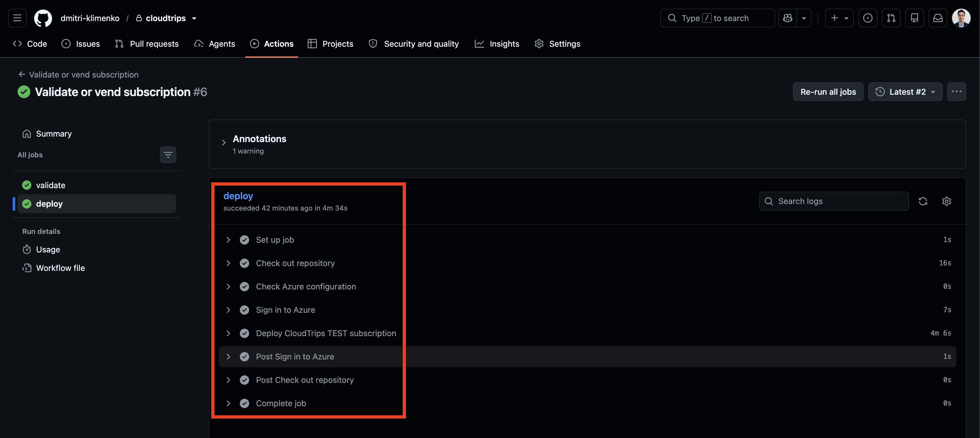Click the filter jobs icon button
Viewport: 980px width, 438px height.
168,155
